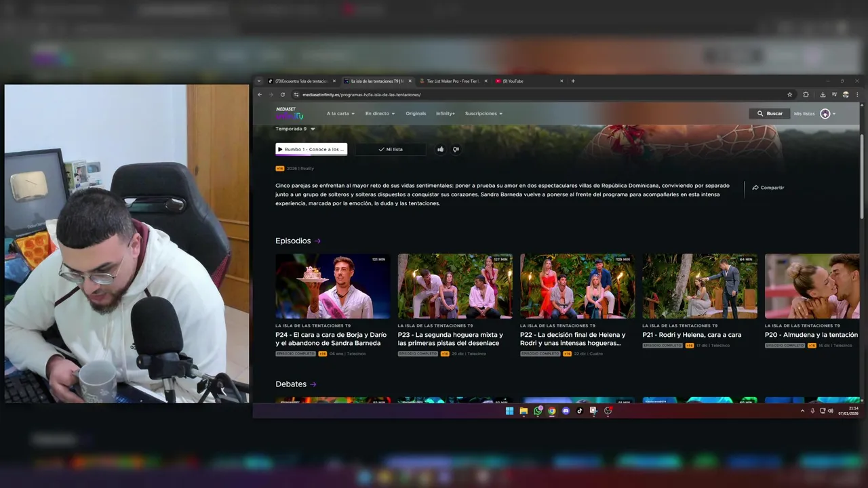Click the Chrome taskbar icon
Image resolution: width=868 pixels, height=488 pixels.
552,411
